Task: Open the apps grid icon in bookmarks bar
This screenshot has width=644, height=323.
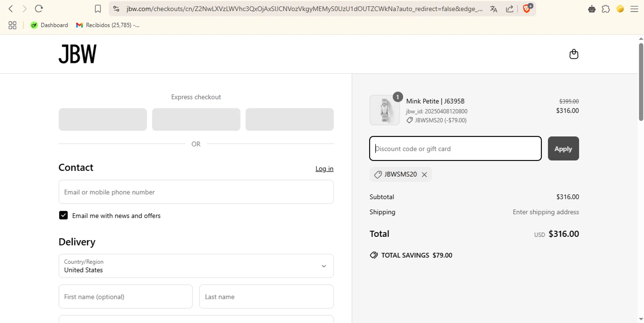Action: tap(12, 25)
